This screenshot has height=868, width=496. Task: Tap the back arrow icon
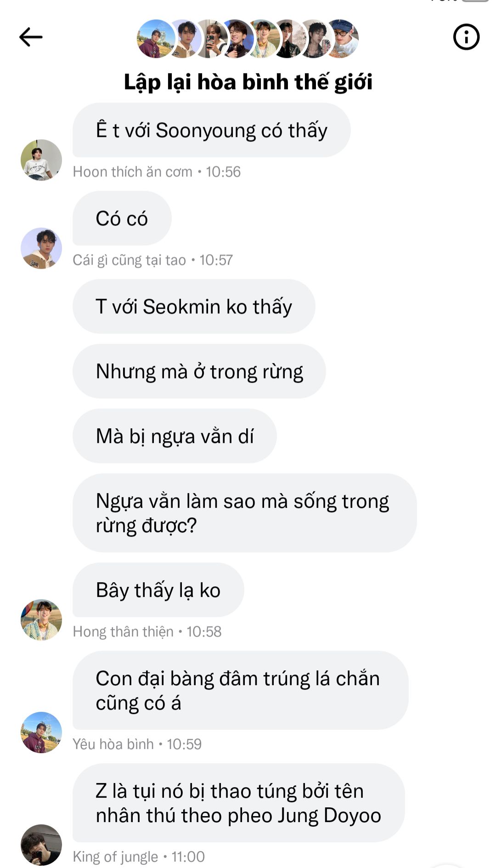31,37
